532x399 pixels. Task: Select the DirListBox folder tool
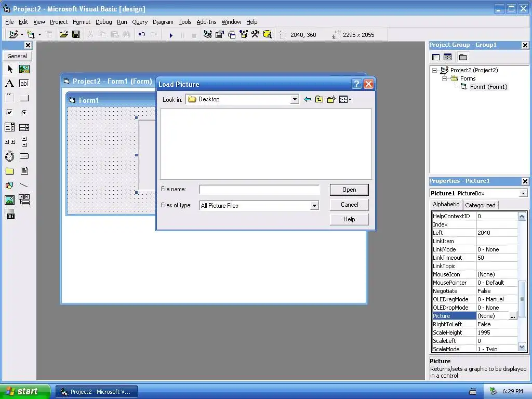10,170
